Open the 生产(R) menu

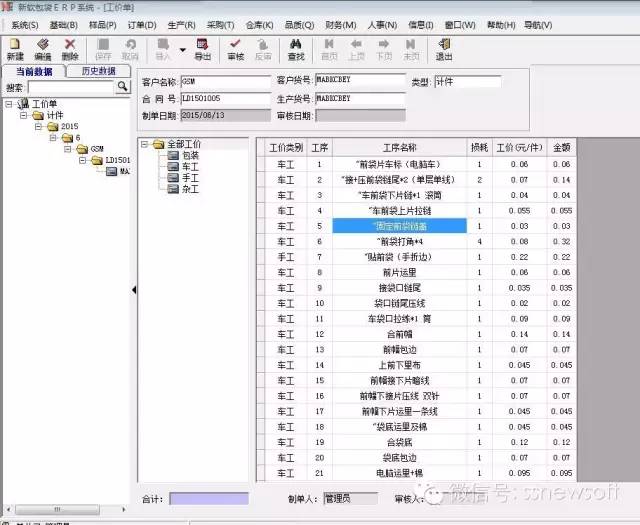click(181, 23)
